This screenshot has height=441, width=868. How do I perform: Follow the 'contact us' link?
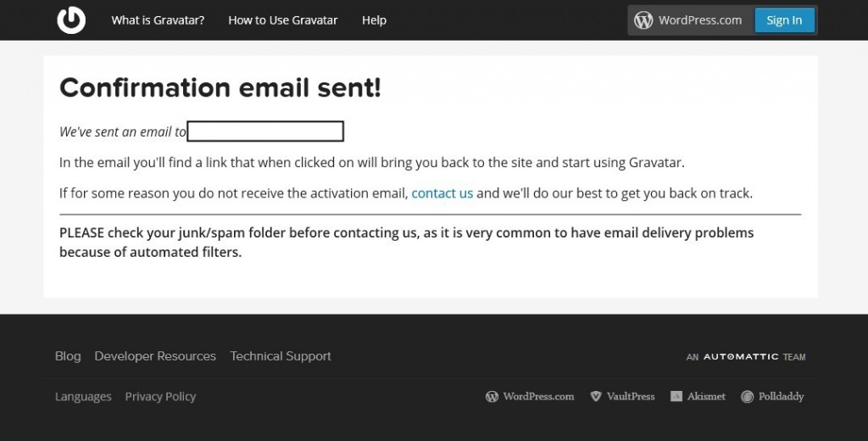tap(442, 193)
